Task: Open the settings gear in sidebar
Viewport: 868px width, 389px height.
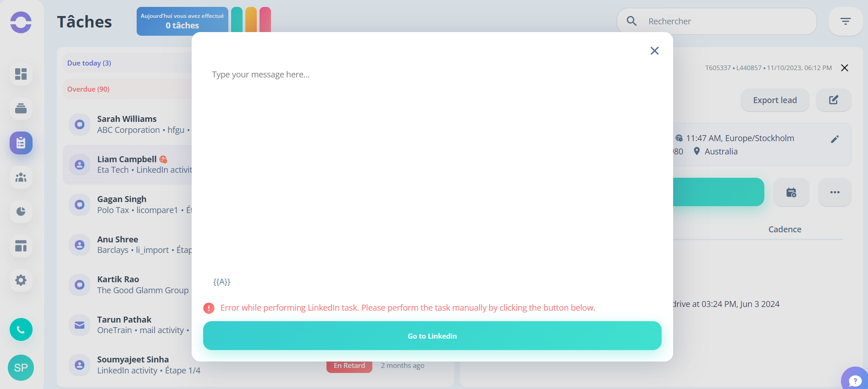Action: click(21, 280)
